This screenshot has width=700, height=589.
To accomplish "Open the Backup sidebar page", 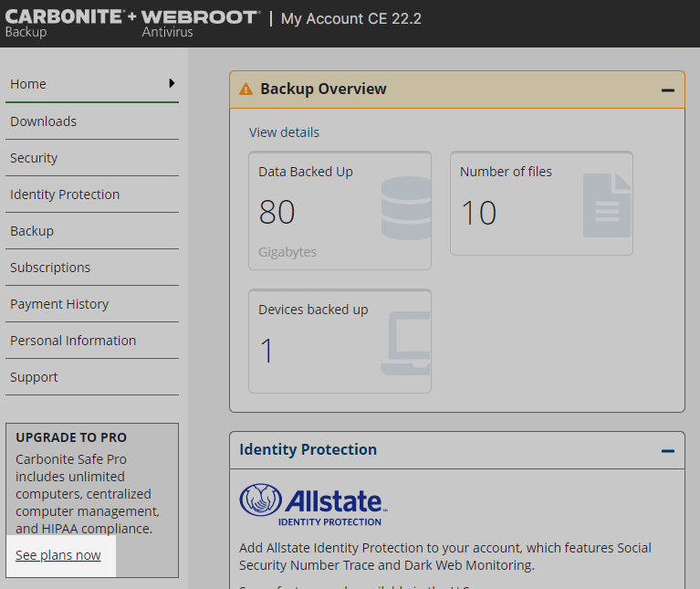I will [32, 231].
